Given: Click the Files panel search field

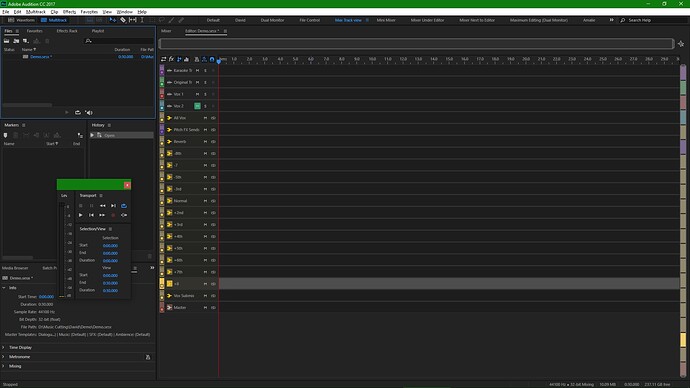Looking at the screenshot, I should [x=119, y=41].
